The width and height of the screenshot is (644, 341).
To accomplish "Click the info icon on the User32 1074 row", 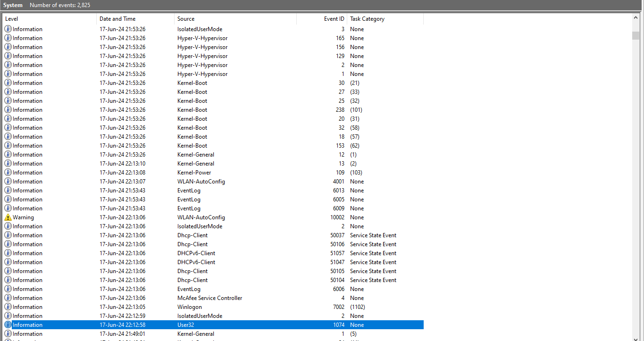I will coord(8,325).
